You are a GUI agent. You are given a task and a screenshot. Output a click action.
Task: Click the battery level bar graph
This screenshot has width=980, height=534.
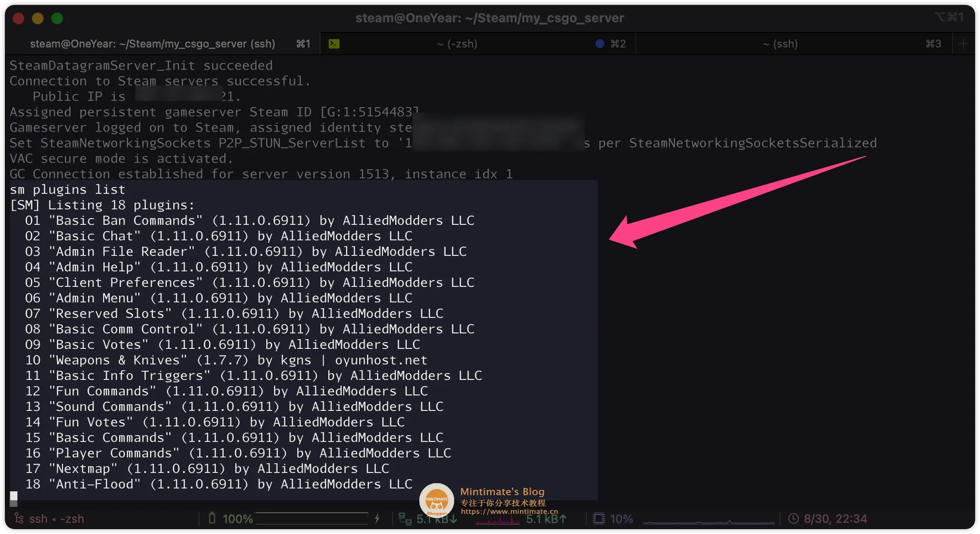pos(311,518)
